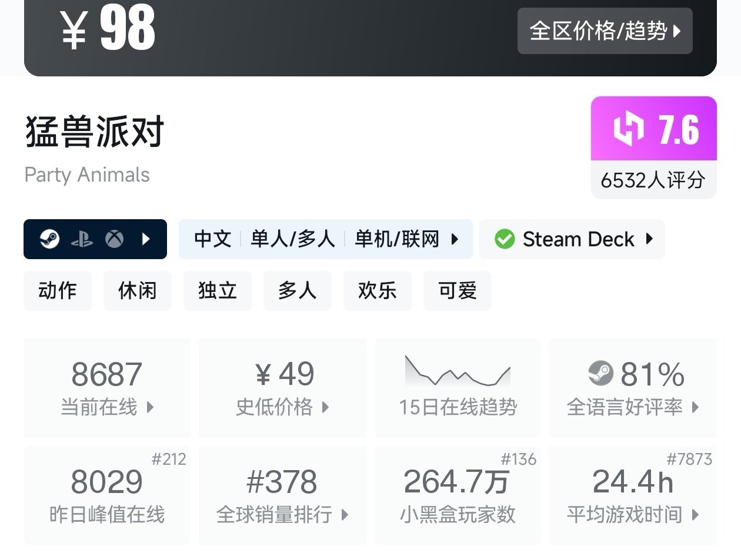Expand the language and mode details arrow

point(455,239)
